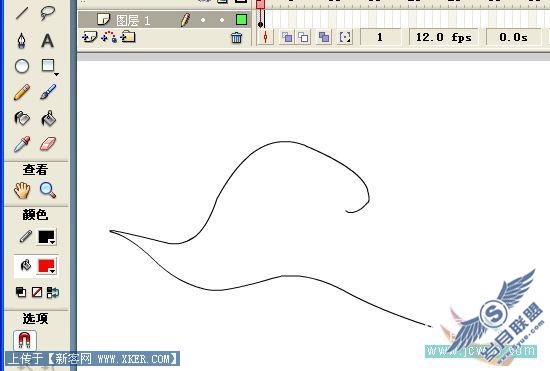Activate the Text tool

pyautogui.click(x=47, y=40)
